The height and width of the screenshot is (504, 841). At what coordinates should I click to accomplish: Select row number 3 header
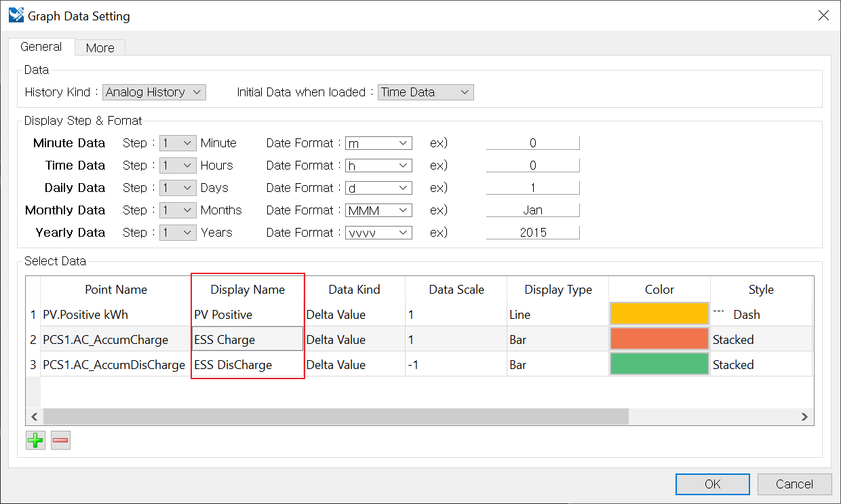pos(33,364)
